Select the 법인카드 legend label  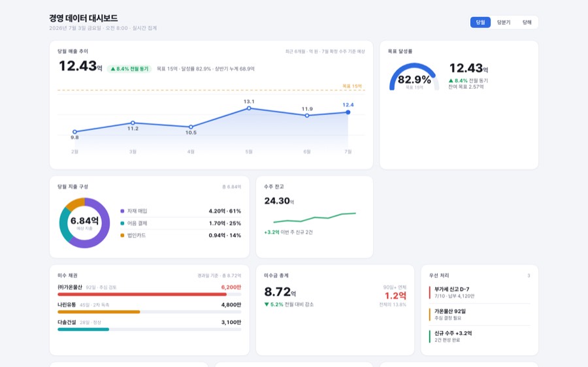[137, 236]
